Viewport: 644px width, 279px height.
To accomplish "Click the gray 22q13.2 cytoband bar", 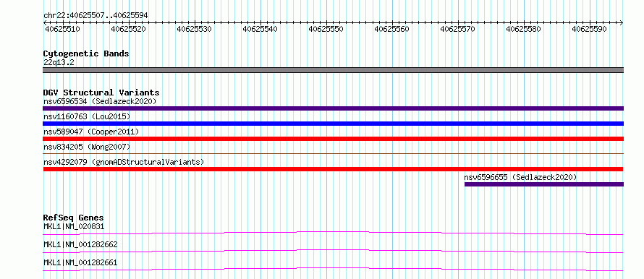I will 333,70.
